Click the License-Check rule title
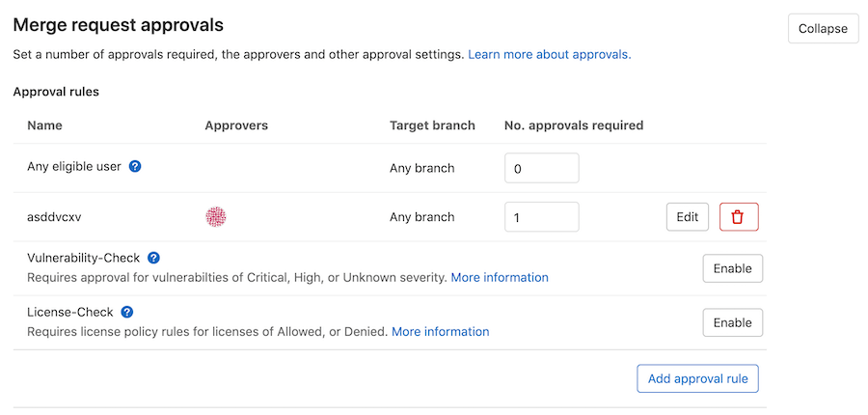The height and width of the screenshot is (415, 868). (x=70, y=313)
